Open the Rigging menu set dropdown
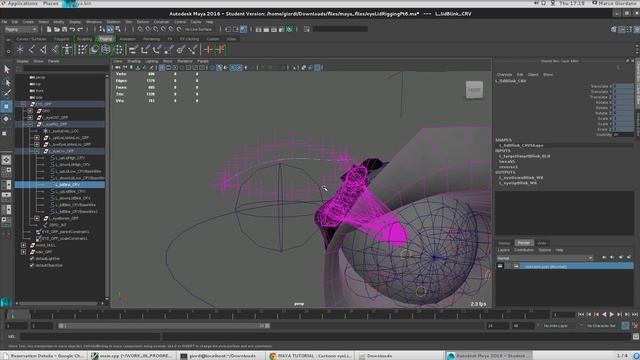 click(20, 29)
